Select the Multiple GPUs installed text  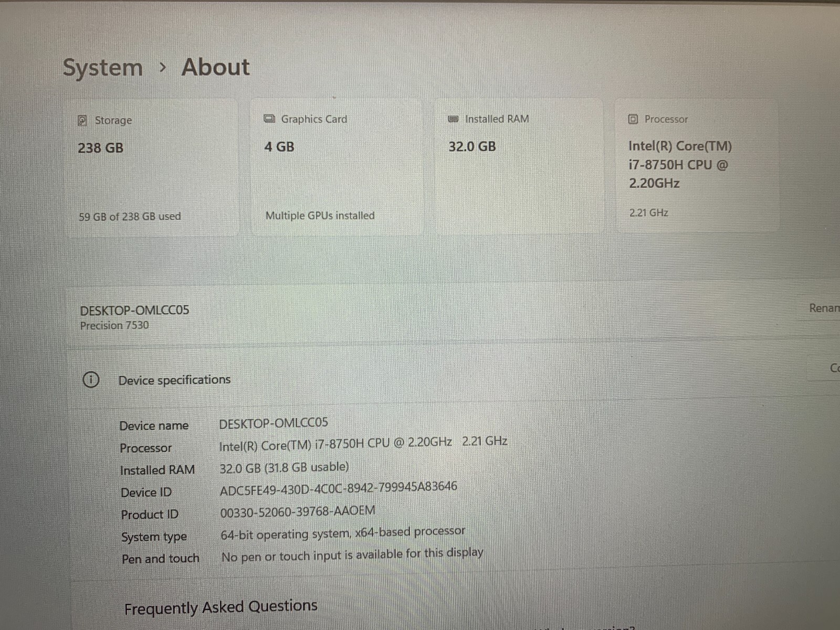[320, 215]
